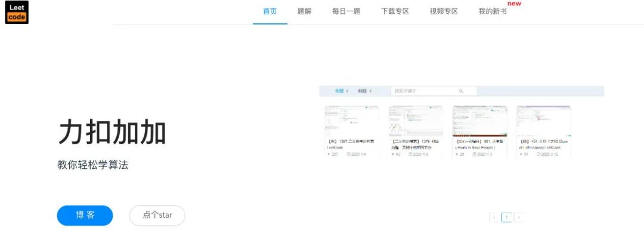The width and height of the screenshot is (644, 238).
Task: Click the 点个star button
Action: pos(157,215)
